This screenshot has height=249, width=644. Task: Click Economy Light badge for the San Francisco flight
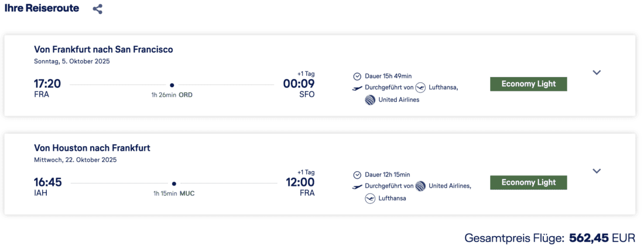pos(529,84)
